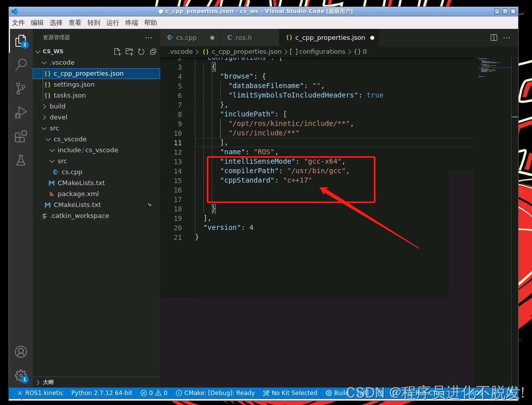Open the 编辑 menu
532x405 pixels.
click(x=37, y=23)
